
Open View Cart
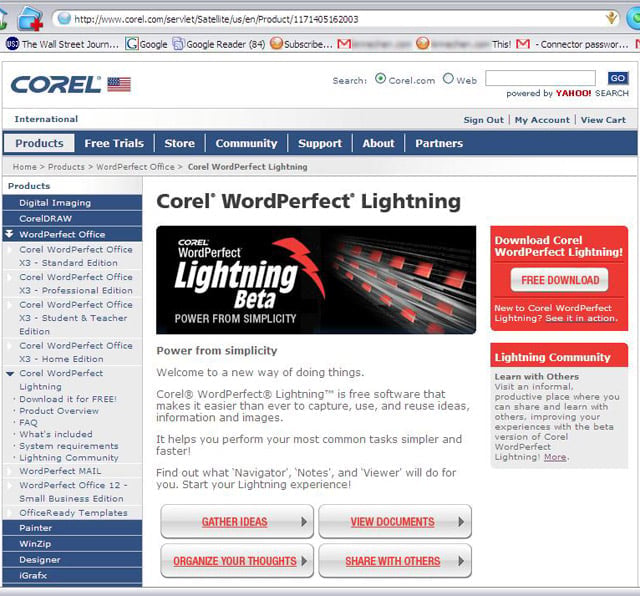(603, 120)
